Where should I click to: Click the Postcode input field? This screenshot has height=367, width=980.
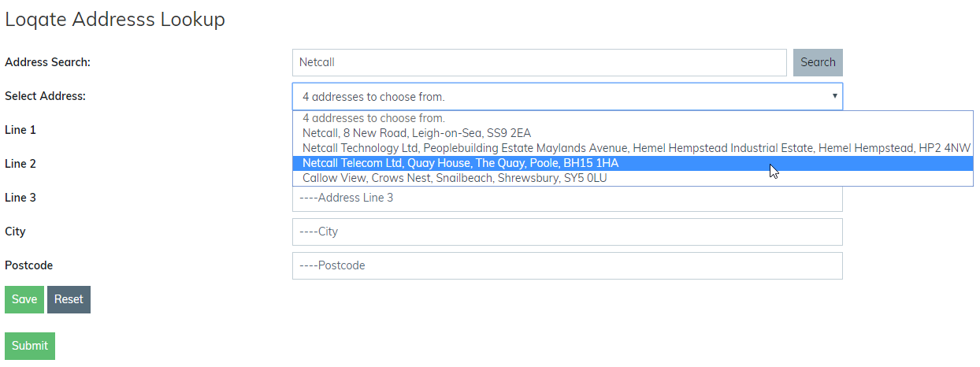pyautogui.click(x=567, y=265)
